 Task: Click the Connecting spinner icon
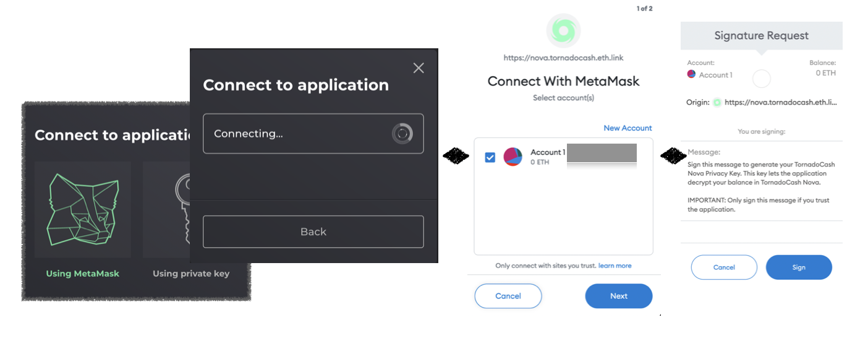402,134
